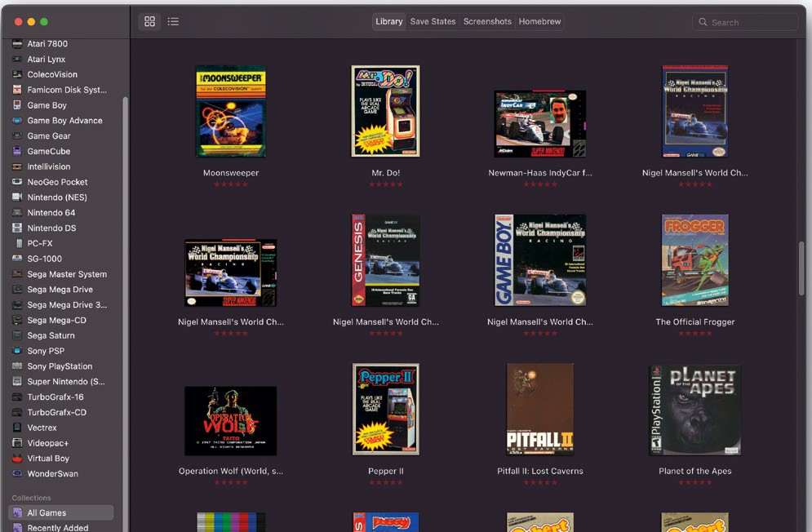Screen dimensions: 812x532
Task: Rate Moonsweeper using its star rating
Action: click(x=230, y=184)
